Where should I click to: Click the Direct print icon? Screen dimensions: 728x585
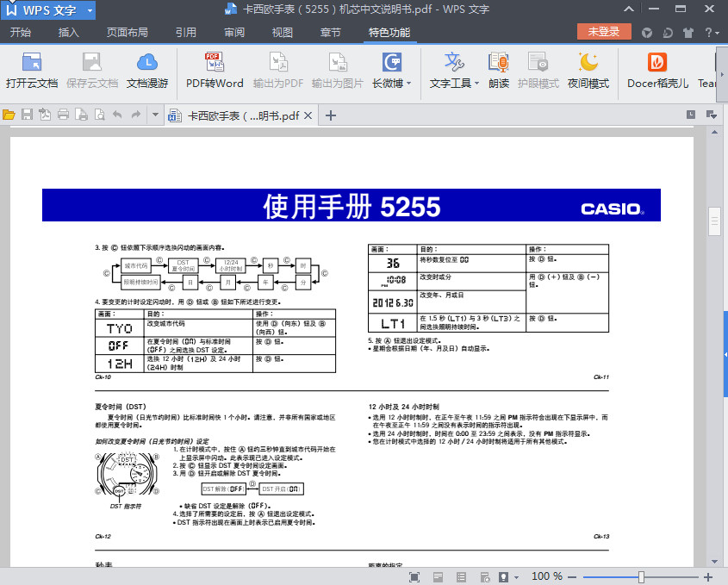pos(81,115)
